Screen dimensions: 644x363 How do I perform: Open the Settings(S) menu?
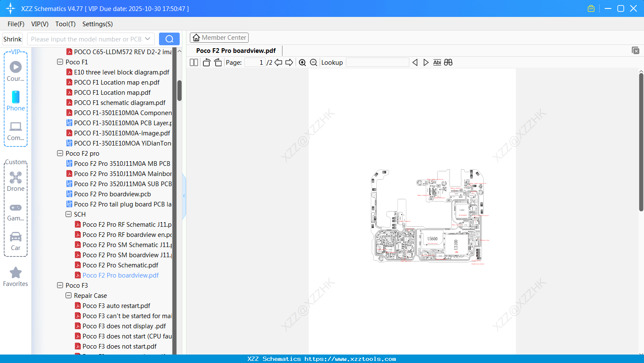(x=98, y=24)
